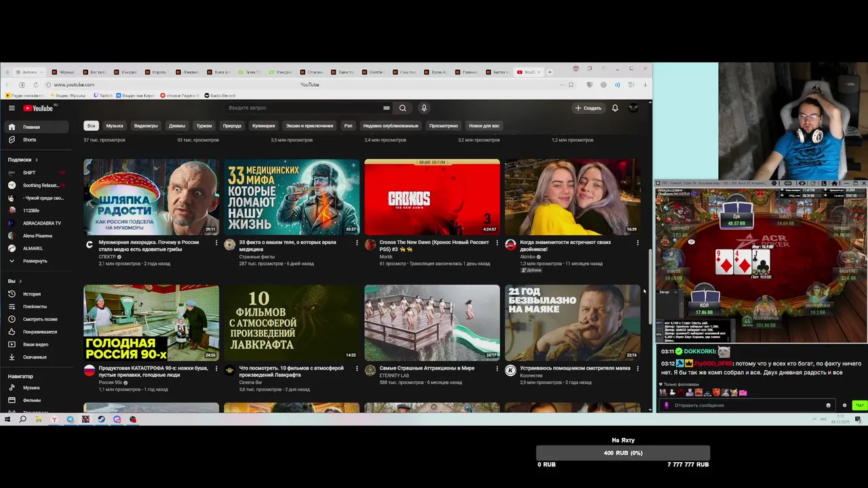
Task: Open the Twitch bookmark
Action: (x=102, y=96)
